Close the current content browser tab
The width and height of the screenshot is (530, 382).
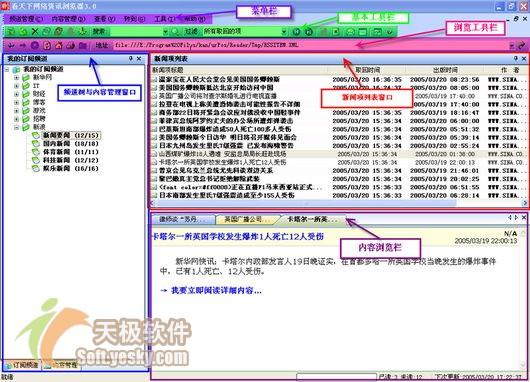coord(524,218)
